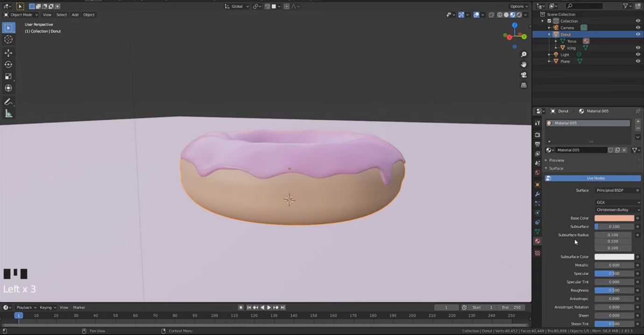
Task: Open the Material Properties tab icon
Action: tap(538, 241)
